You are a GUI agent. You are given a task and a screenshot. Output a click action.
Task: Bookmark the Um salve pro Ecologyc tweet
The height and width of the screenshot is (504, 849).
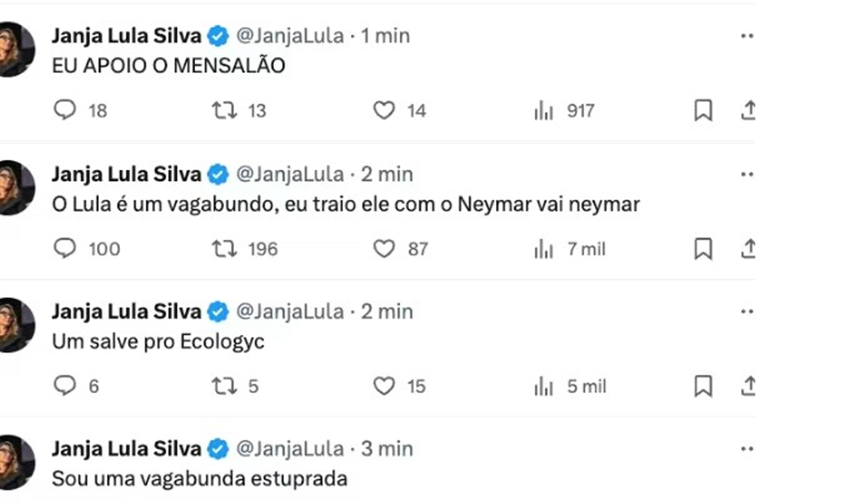703,386
